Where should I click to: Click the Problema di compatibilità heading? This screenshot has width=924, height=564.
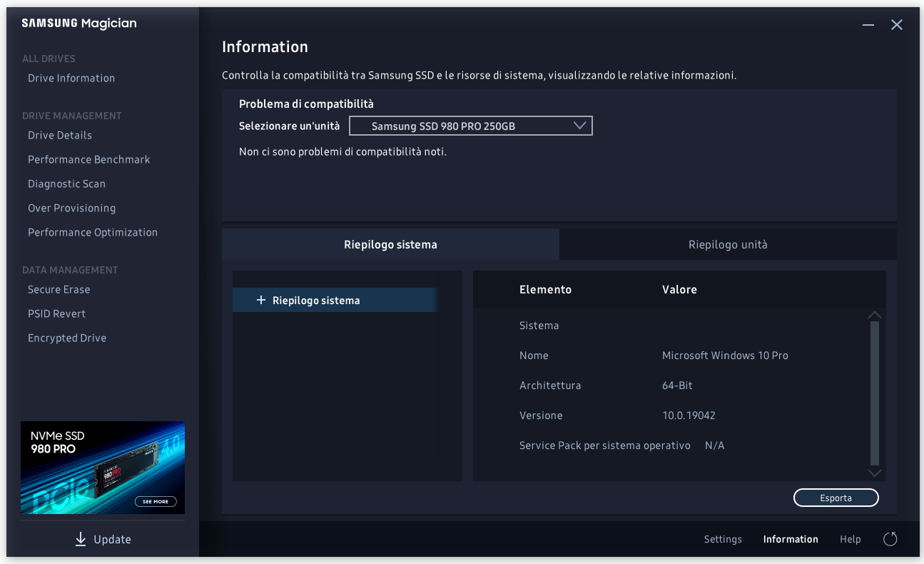point(306,104)
